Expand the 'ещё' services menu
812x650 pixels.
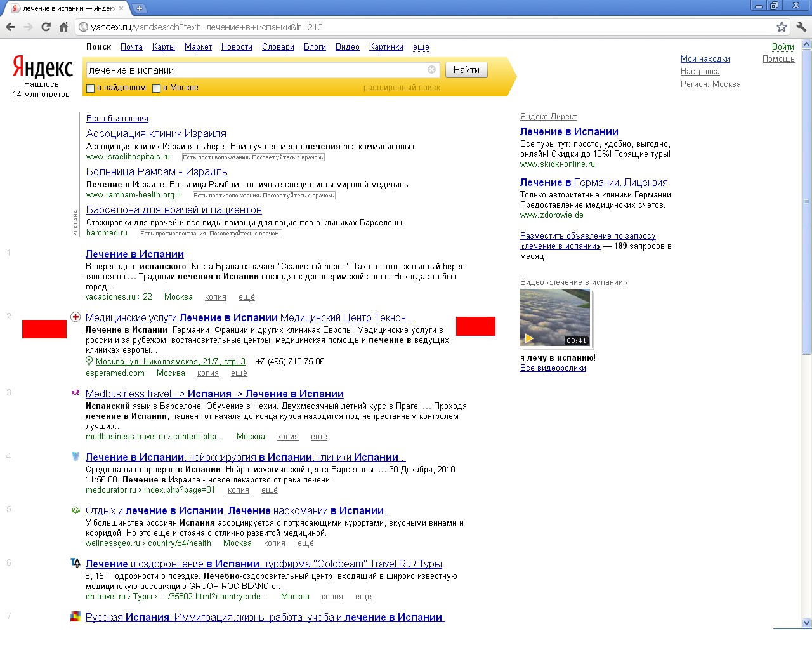pos(421,47)
